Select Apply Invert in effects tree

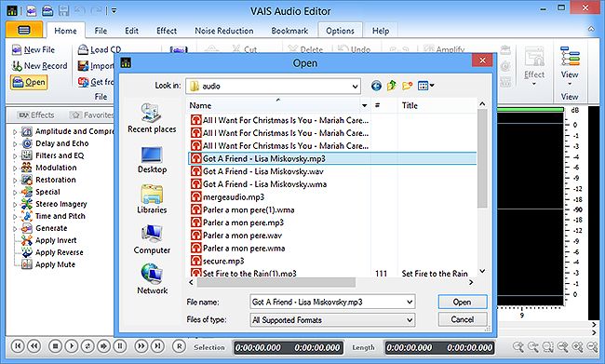tap(56, 240)
